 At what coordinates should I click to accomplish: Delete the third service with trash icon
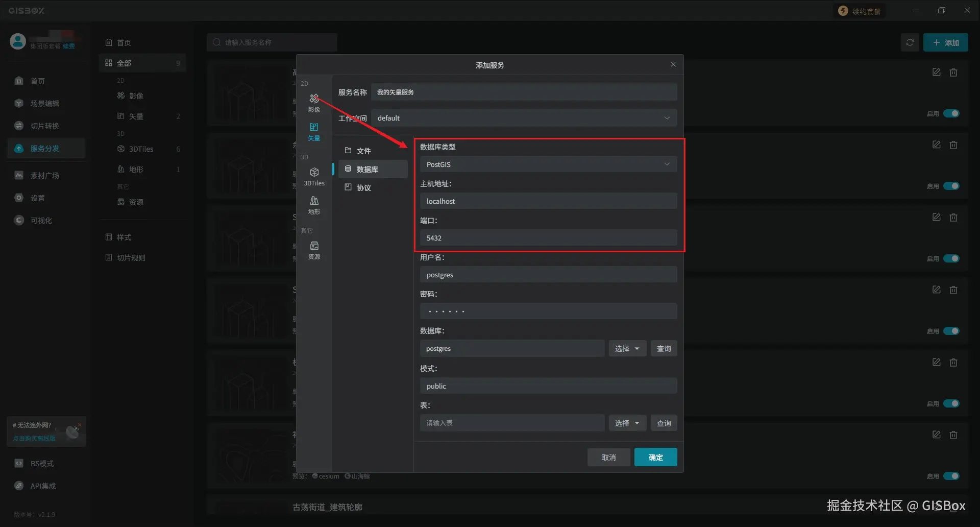coord(953,218)
